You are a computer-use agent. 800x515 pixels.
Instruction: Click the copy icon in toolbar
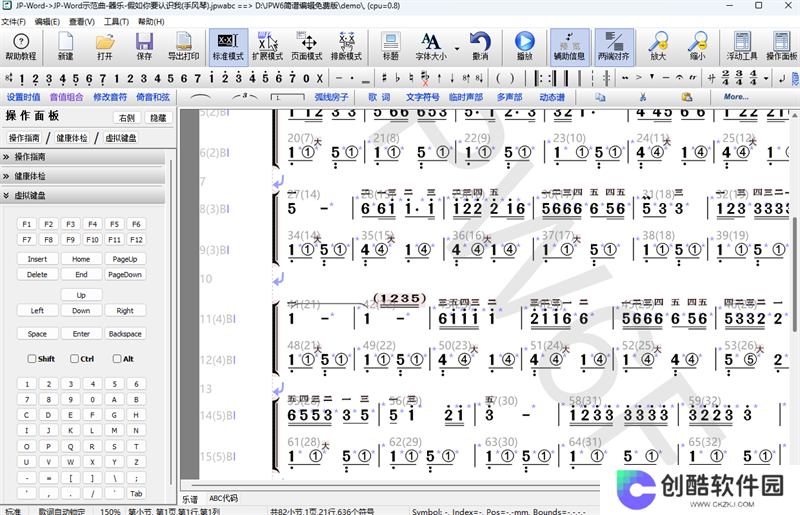tap(600, 96)
